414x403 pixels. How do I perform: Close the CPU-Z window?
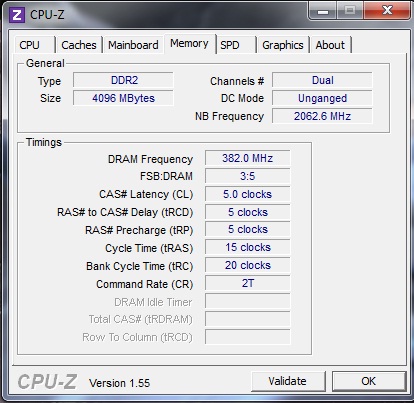pos(387,11)
